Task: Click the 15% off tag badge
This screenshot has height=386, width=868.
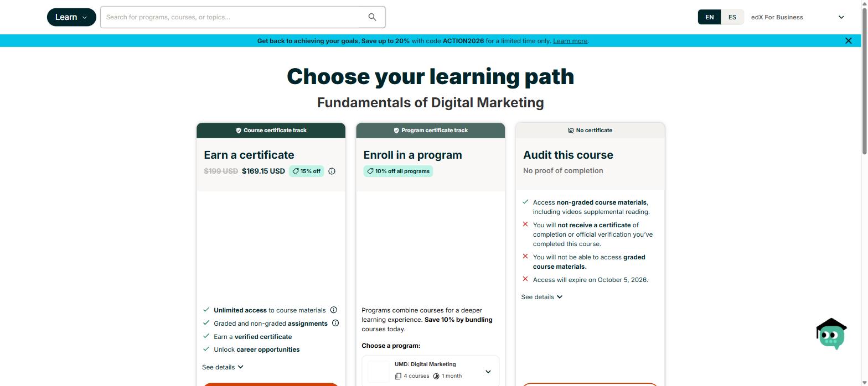Action: pos(306,171)
